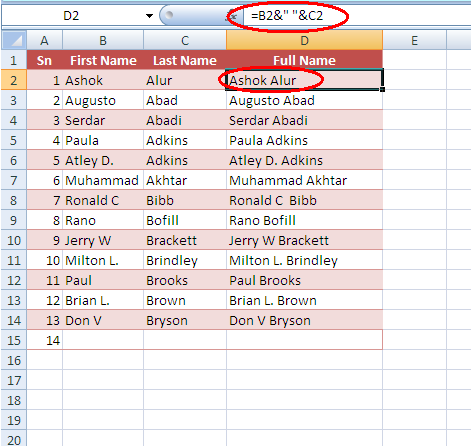Select row 2 header
Viewport: 471px width, 446px height.
click(14, 80)
